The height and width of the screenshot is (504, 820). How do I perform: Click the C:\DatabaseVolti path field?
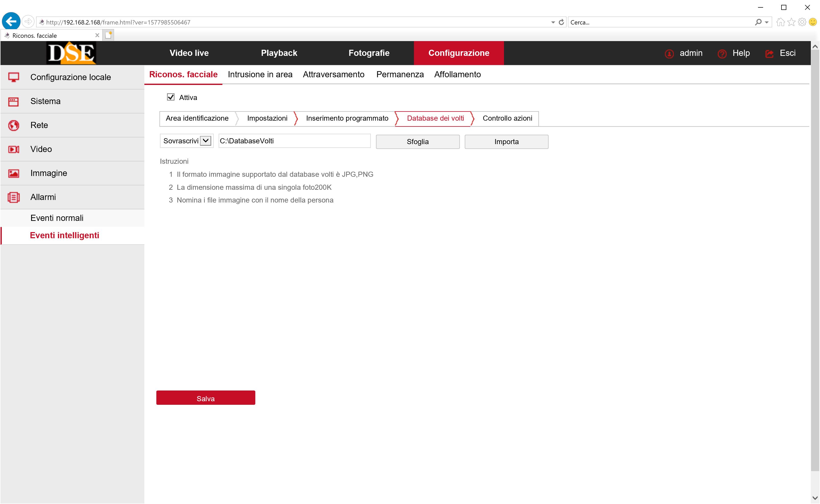click(x=294, y=141)
